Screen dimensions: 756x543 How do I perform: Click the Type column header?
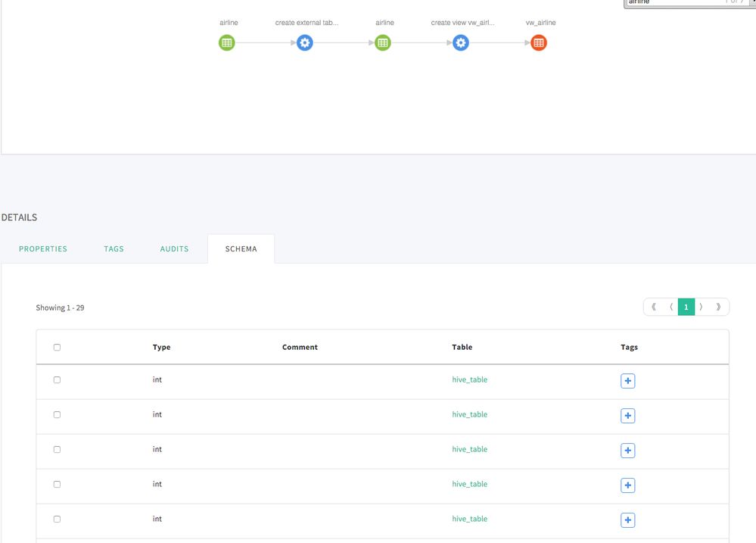[x=161, y=347]
